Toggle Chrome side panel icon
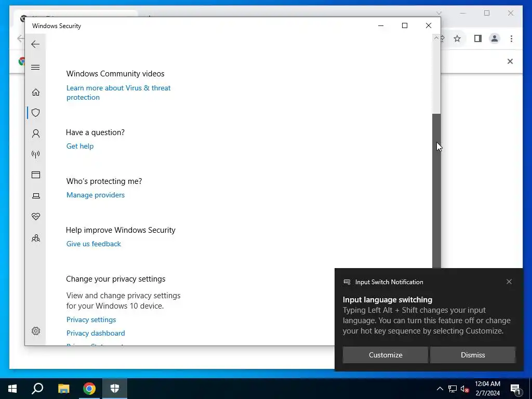The height and width of the screenshot is (399, 532). [x=478, y=38]
